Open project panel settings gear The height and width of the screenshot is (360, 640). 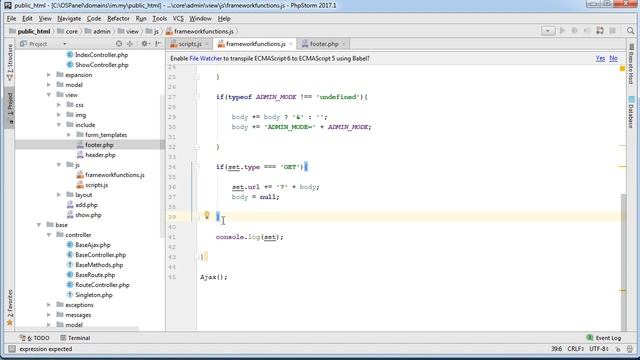coord(145,44)
